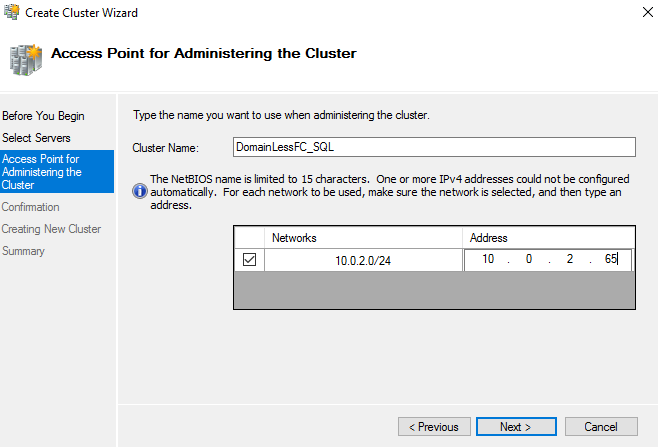
Task: Uncheck the 10.0.2.0/24 network checkbox
Action: click(x=249, y=260)
